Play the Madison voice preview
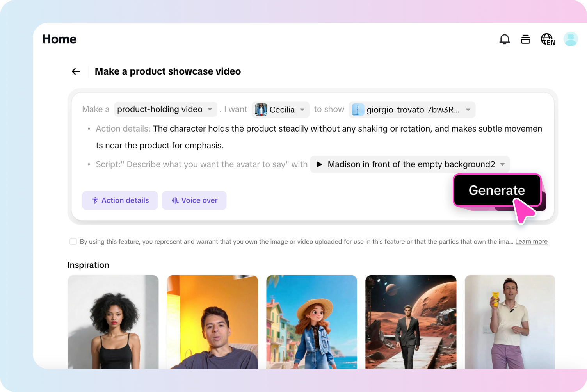 click(x=319, y=164)
